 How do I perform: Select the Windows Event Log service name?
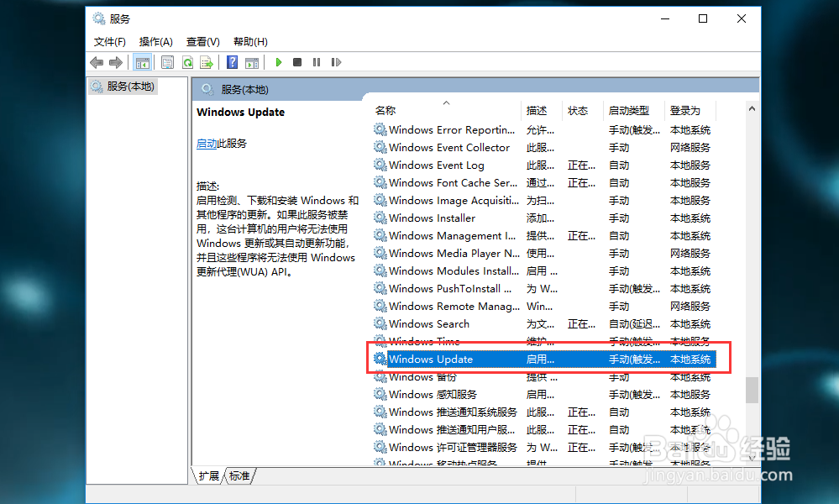(437, 165)
